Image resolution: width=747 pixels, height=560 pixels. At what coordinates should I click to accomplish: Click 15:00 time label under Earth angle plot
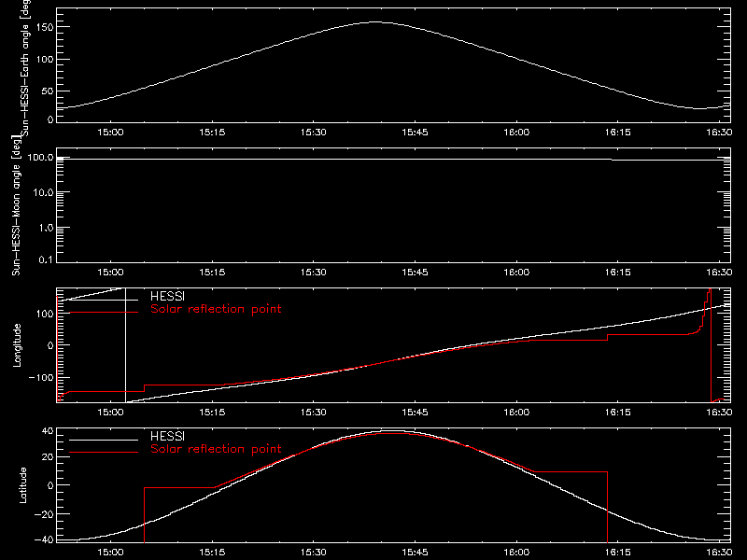click(x=110, y=133)
